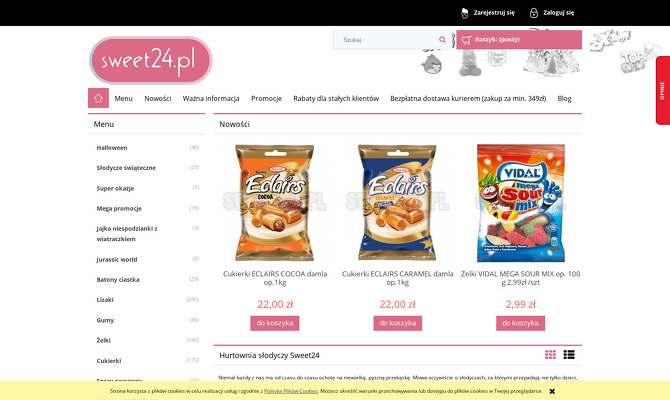Click the search magnifier icon
The width and height of the screenshot is (670, 400).
click(442, 40)
